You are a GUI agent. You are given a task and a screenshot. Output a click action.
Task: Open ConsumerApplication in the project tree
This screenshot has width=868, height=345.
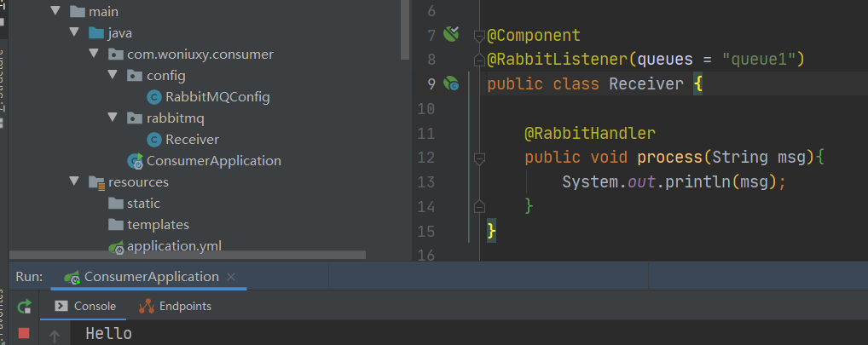(214, 161)
